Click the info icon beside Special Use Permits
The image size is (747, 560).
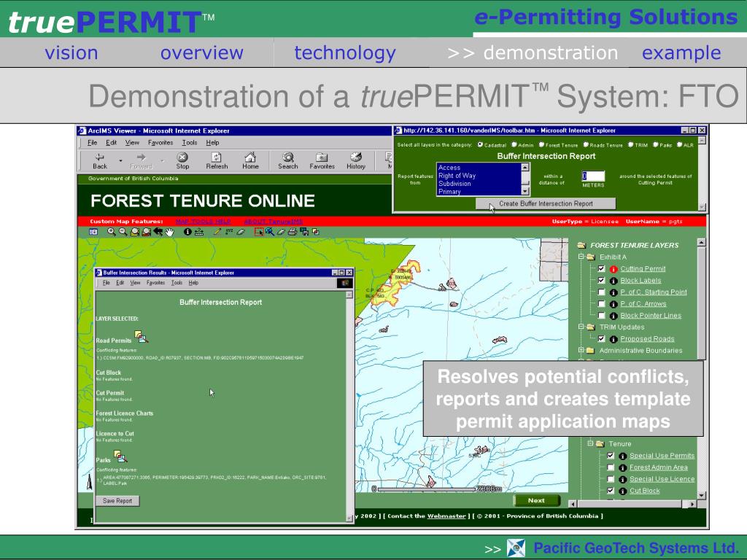[x=623, y=456]
